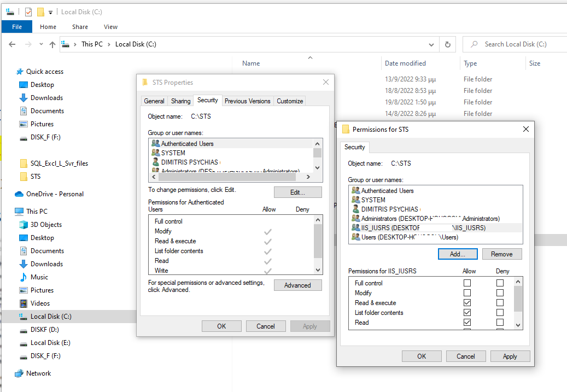Image resolution: width=567 pixels, height=392 pixels.
Task: Click the Add... button in Permissions dialog
Action: pyautogui.click(x=458, y=254)
